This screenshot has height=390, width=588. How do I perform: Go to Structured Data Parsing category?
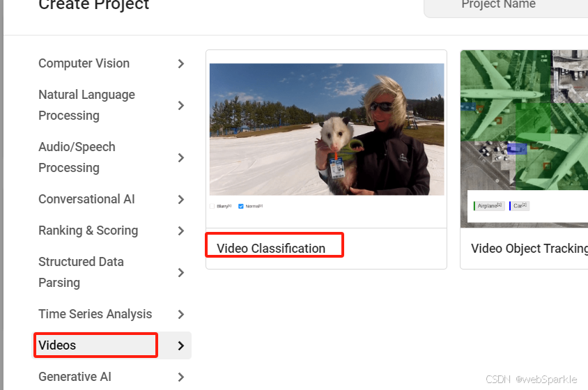pyautogui.click(x=81, y=272)
